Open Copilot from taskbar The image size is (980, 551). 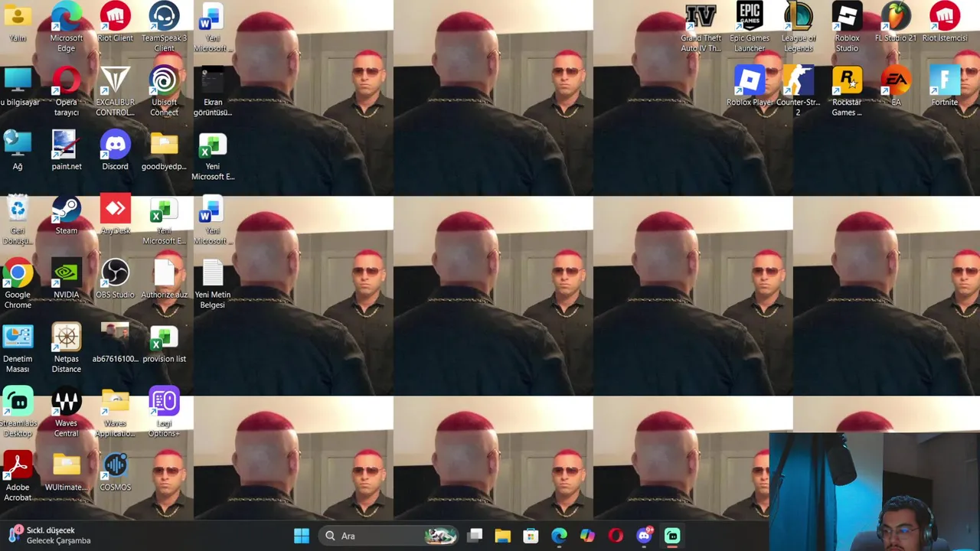coord(587,536)
